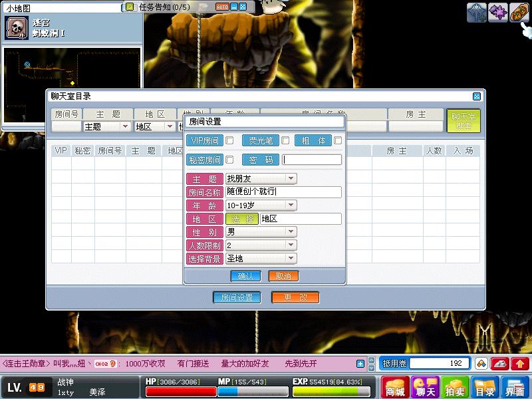Image resolution: width=532 pixels, height=399 pixels.
Task: Click the 房间号 search input field
Action: coord(66,126)
